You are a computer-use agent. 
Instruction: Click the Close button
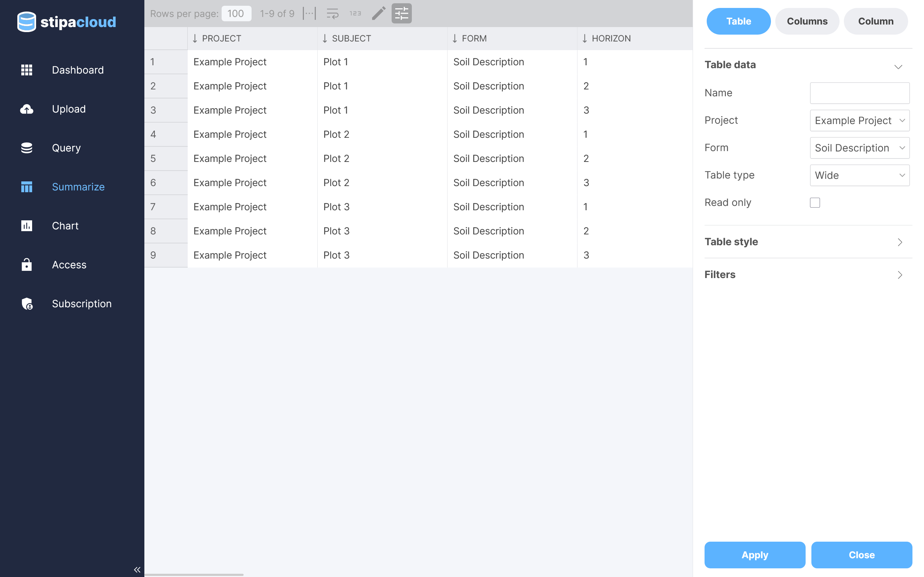point(862,555)
